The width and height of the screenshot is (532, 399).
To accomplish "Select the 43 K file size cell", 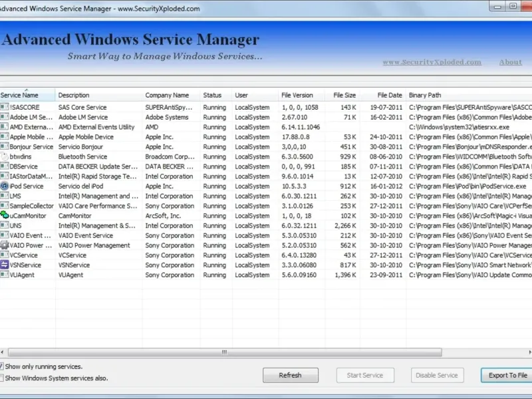I will [x=350, y=255].
